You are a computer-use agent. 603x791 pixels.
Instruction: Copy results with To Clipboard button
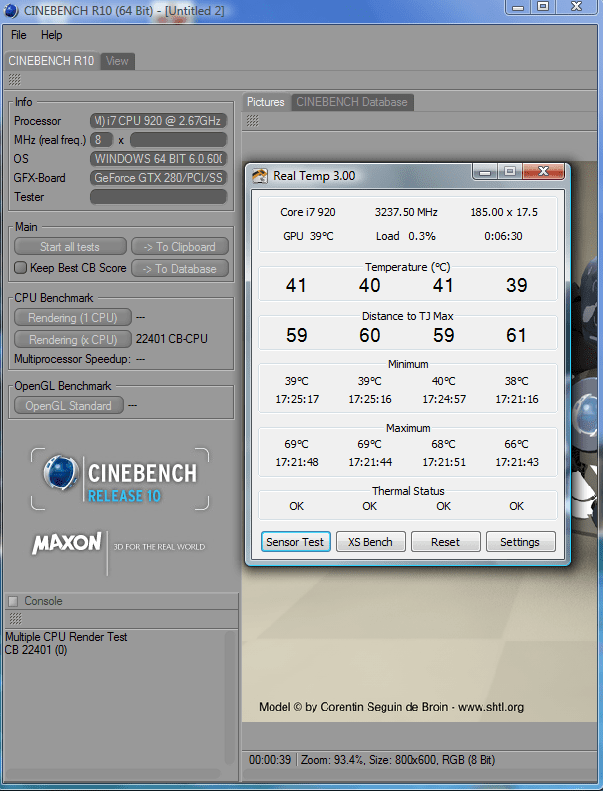pyautogui.click(x=180, y=247)
